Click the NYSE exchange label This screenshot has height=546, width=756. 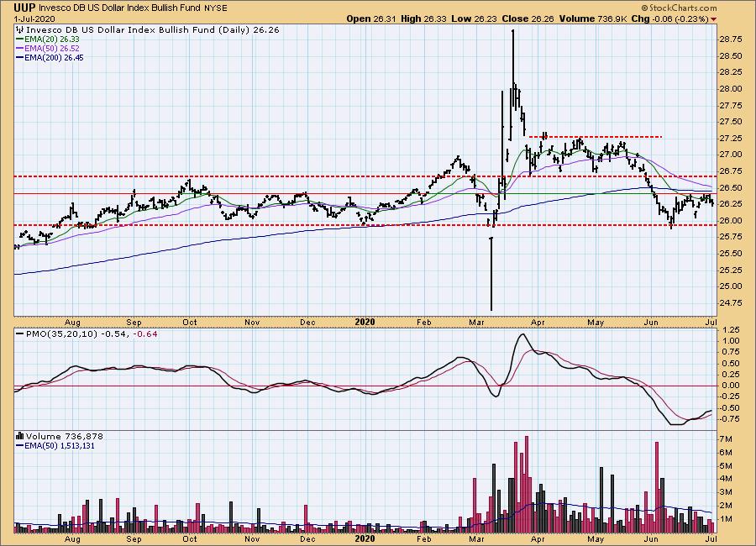(215, 8)
